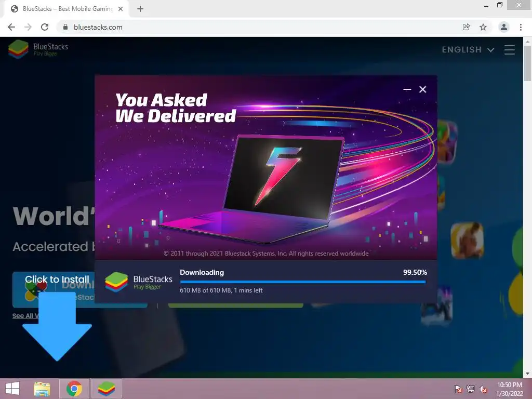Close the BlueStacks installer dialog
Screen dimensions: 532x399
tap(422, 89)
